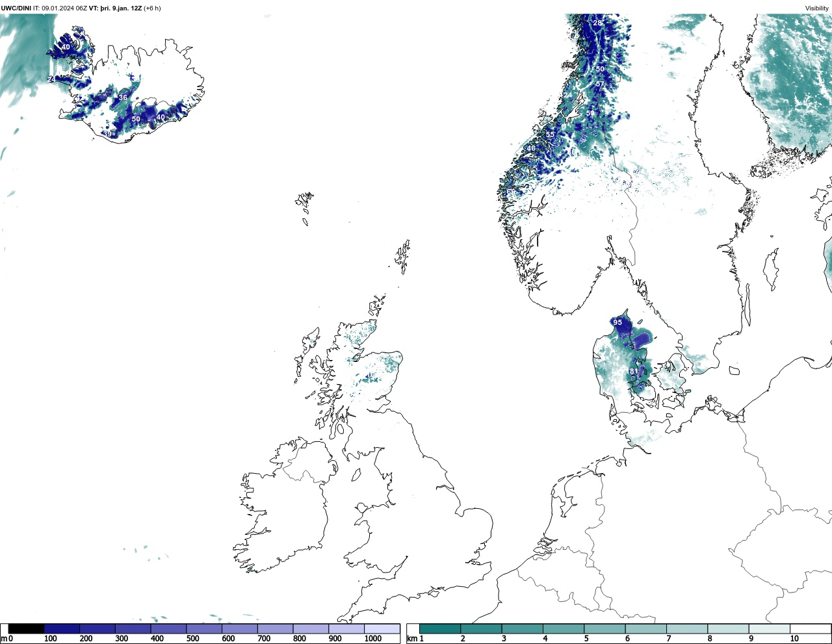Click the 'UWC/DINI' model label
The height and width of the screenshot is (644, 832).
tap(16, 8)
